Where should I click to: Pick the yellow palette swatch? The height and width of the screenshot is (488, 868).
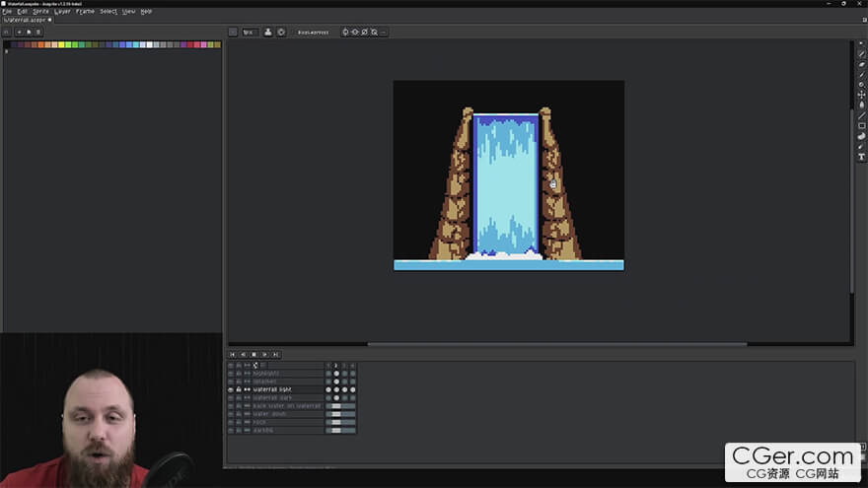point(61,44)
